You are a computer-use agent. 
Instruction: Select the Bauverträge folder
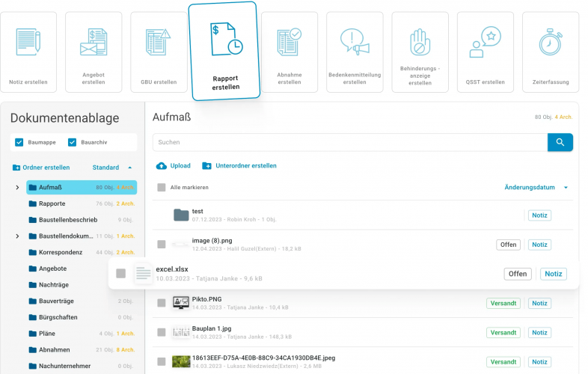(82, 301)
